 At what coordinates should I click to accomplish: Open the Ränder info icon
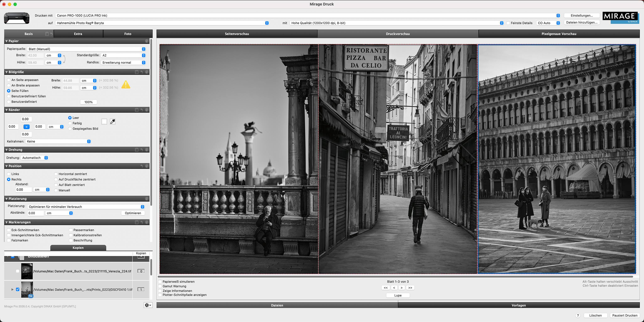(147, 110)
